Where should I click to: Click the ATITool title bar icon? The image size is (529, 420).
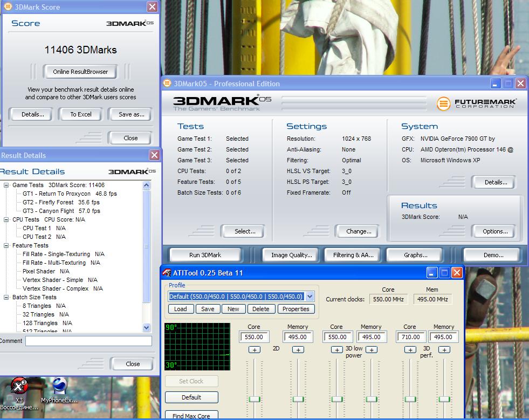[167, 273]
